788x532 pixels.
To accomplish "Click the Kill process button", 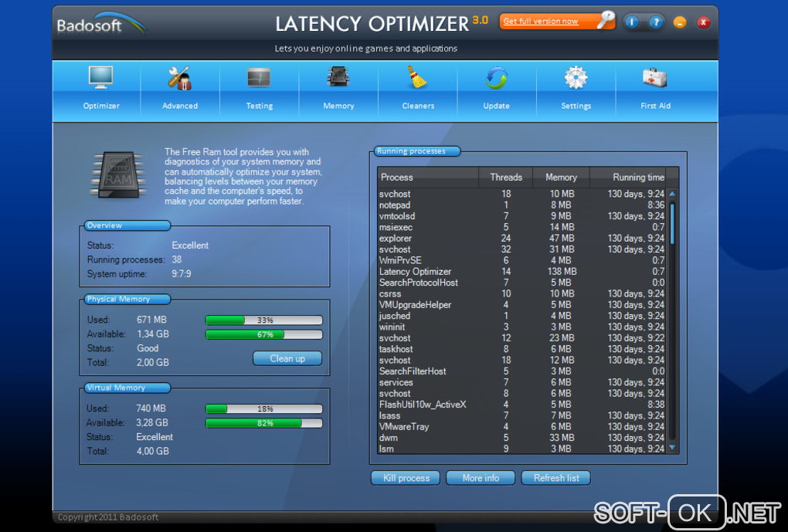I will tap(406, 478).
